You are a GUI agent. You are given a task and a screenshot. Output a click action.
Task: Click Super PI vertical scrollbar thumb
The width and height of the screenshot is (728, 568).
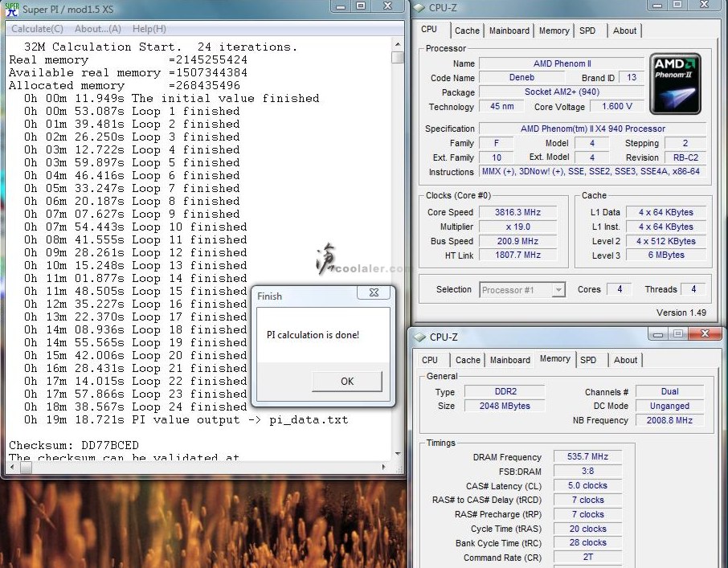[398, 58]
